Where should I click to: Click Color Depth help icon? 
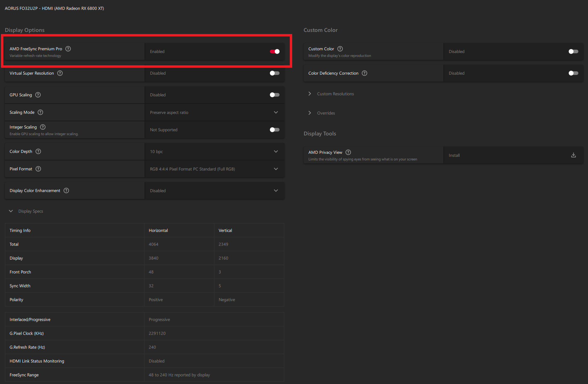tap(38, 151)
